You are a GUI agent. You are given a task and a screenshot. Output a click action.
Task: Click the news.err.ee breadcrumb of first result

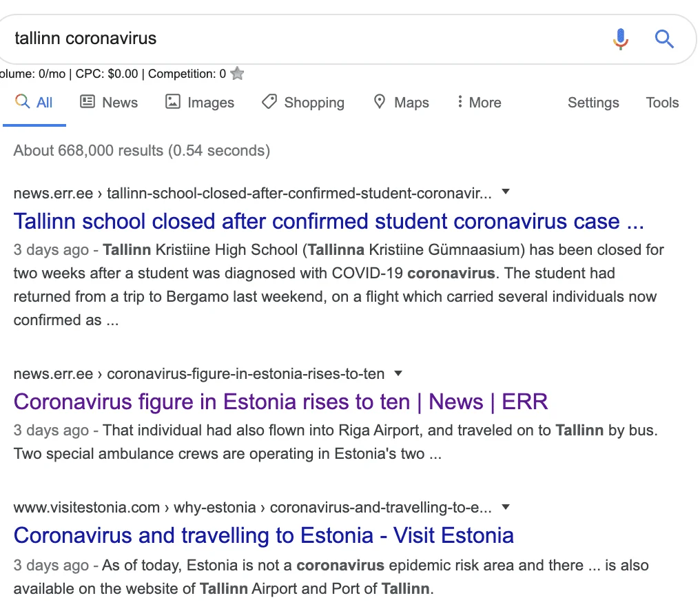point(53,194)
